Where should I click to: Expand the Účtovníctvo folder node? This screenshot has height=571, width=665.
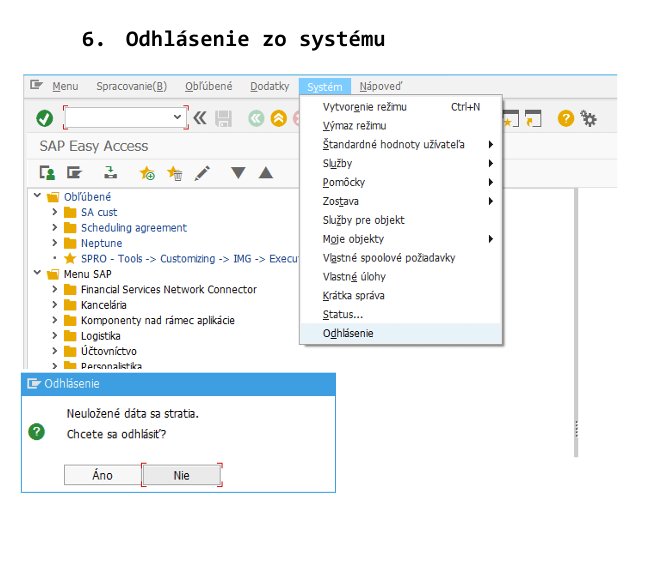55,351
